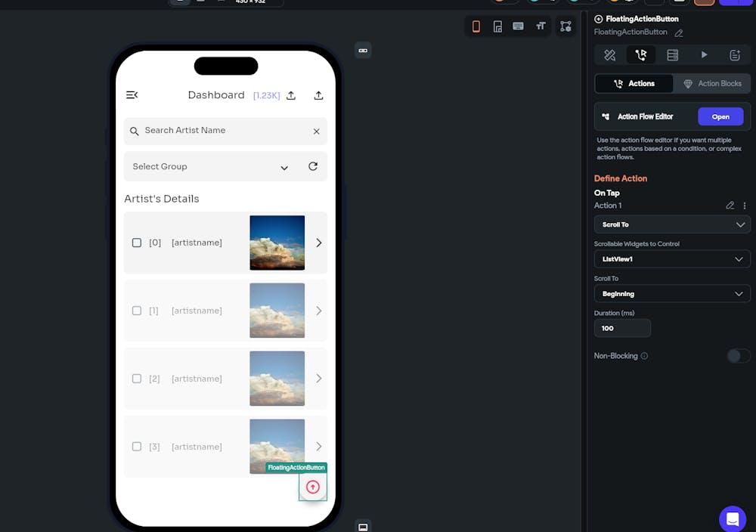Click the [artistname] text in row [3]
The image size is (756, 532).
197,447
